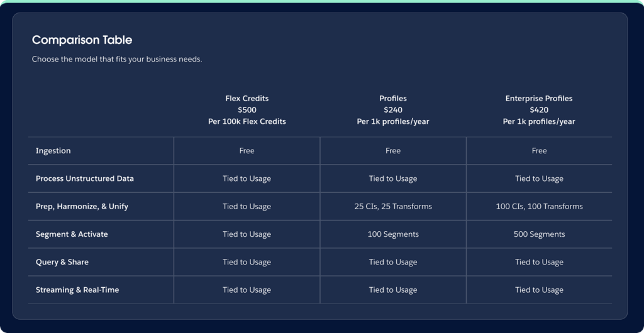Click the $240 price under Profiles

[x=393, y=110]
